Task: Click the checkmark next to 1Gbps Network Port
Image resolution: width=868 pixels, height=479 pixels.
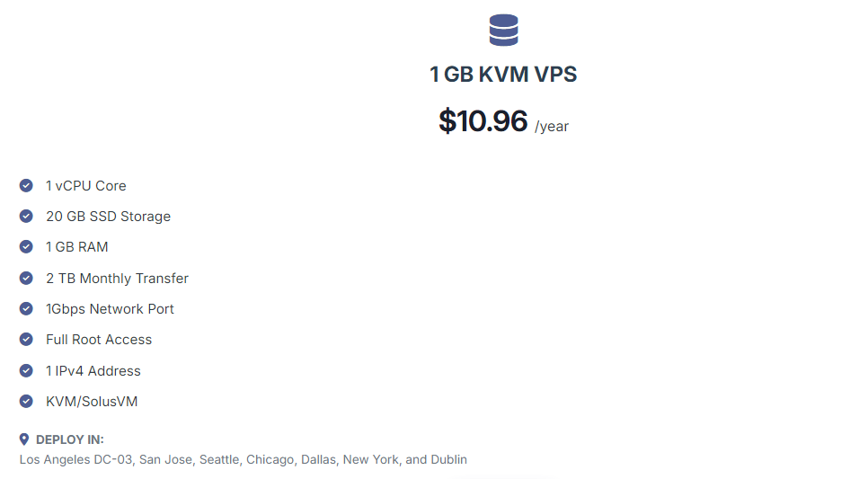Action: [x=26, y=308]
